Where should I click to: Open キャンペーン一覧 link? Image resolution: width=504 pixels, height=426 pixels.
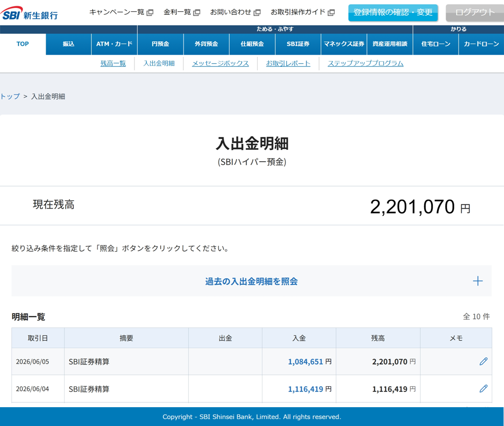pyautogui.click(x=117, y=12)
